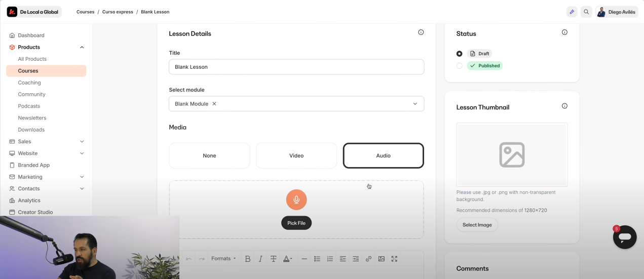Image resolution: width=644 pixels, height=279 pixels.
Task: Increase indent in the editor
Action: [x=356, y=259]
